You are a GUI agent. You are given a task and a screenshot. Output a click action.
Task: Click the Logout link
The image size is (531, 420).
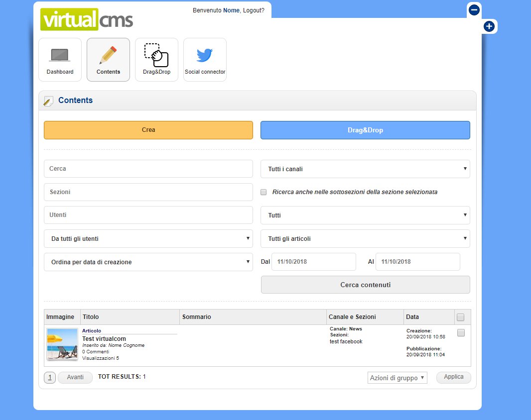click(254, 10)
